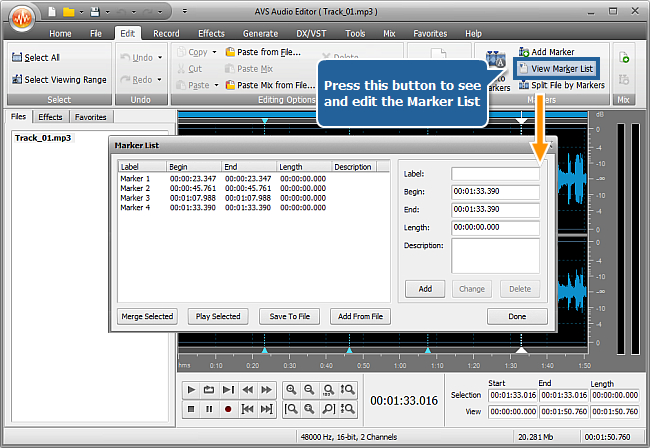Click Zoom to right bracket icon
Viewport: 650px width, 448px height.
pos(328,409)
